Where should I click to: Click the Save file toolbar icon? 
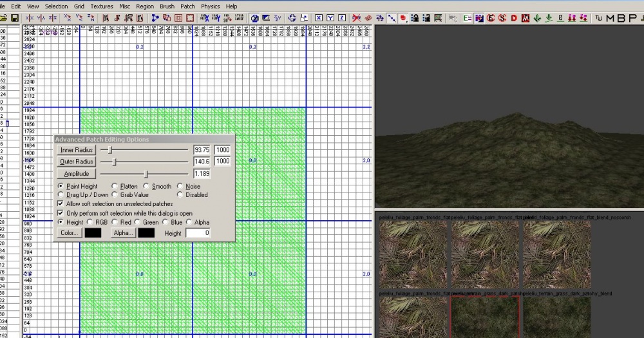tap(14, 18)
